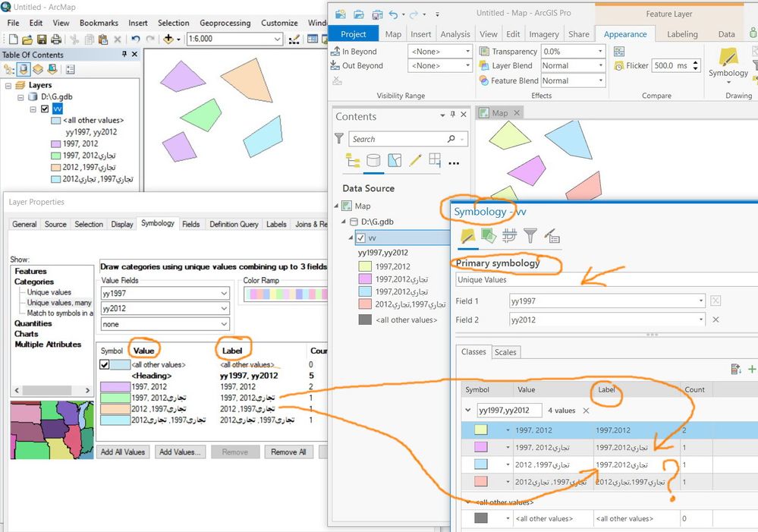Image resolution: width=758 pixels, height=532 pixels.
Task: Select List By Drawing Order icon
Action: pyautogui.click(x=9, y=70)
